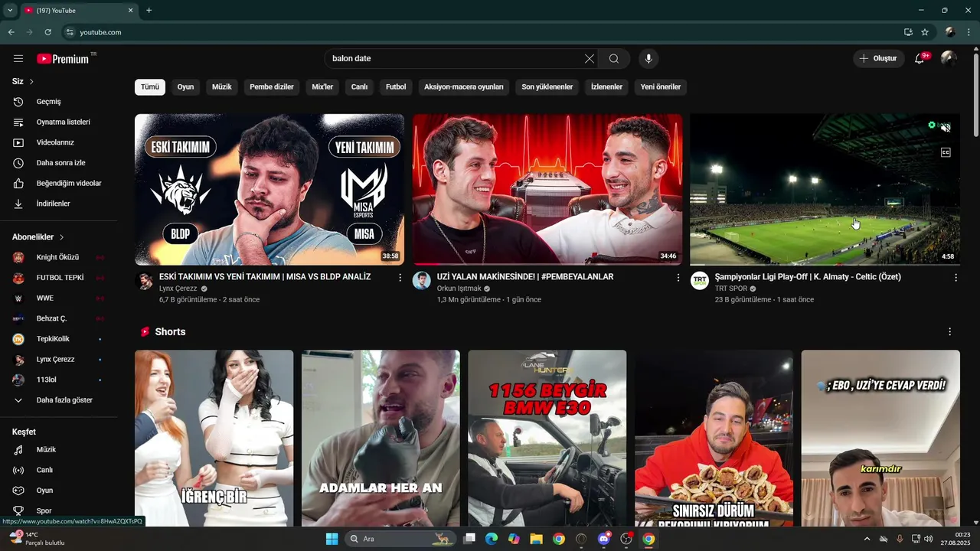Run search with magnifier button
This screenshot has width=980, height=551.
coord(614,58)
